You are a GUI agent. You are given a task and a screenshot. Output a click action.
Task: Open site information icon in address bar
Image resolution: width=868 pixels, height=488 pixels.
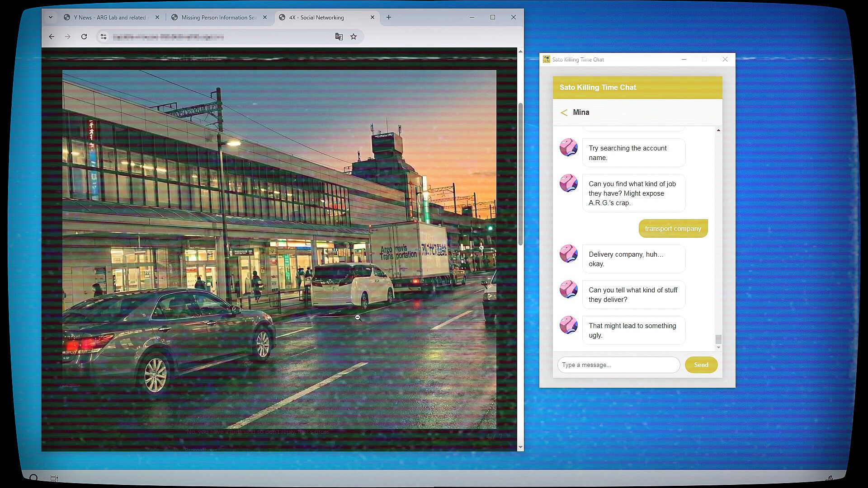tap(104, 37)
